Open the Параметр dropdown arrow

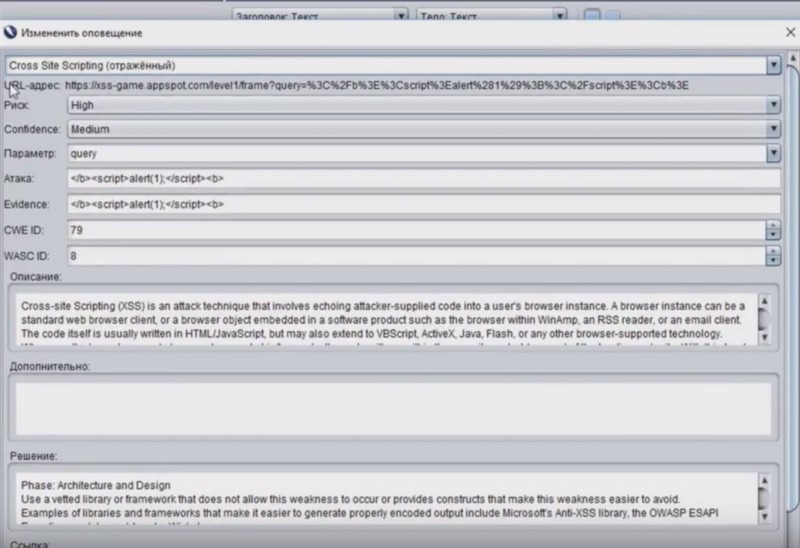pyautogui.click(x=773, y=153)
